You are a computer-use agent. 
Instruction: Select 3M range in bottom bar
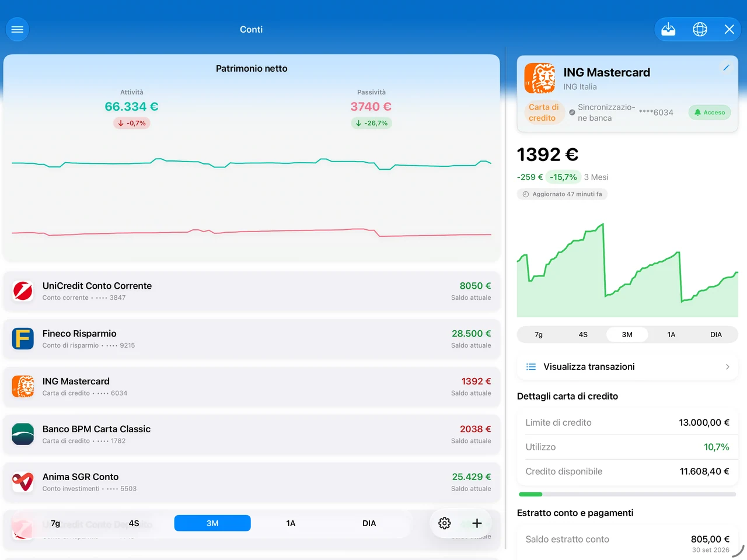212,523
